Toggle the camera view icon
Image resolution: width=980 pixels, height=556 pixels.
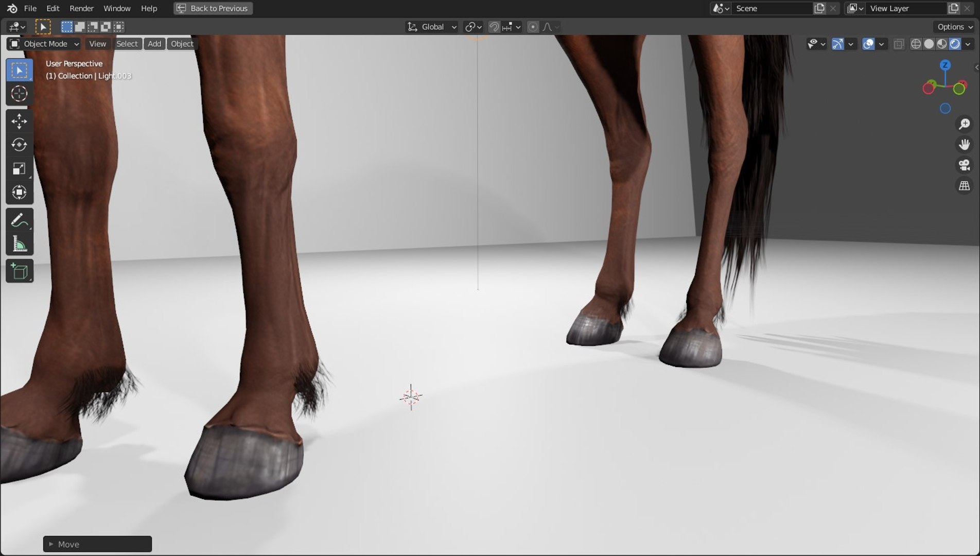(964, 165)
